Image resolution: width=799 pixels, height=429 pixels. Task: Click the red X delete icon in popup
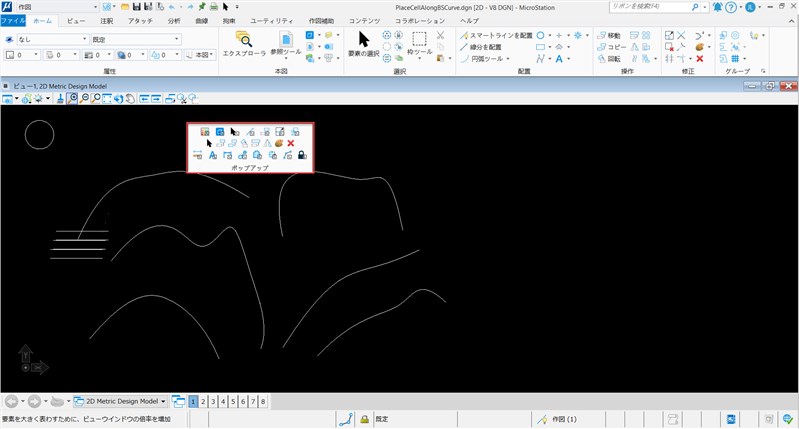pos(290,143)
